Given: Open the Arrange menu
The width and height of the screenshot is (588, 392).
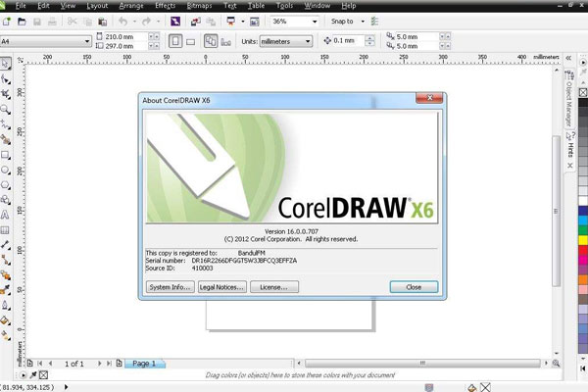Looking at the screenshot, I should (x=131, y=6).
